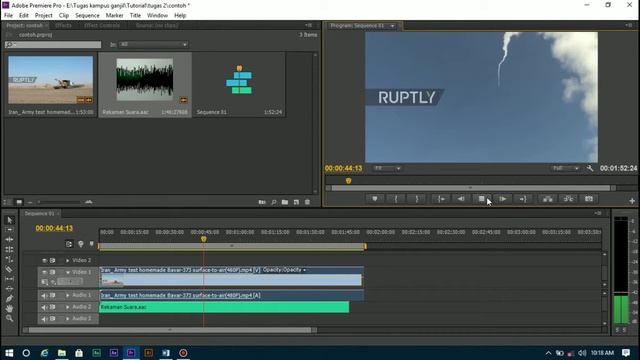This screenshot has width=640, height=360.
Task: Click the Lift button in Program monitor
Action: click(x=548, y=199)
